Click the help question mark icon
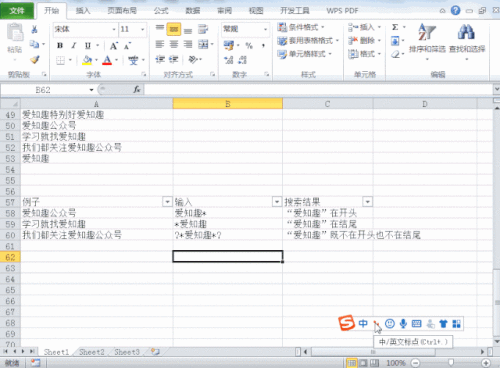The width and height of the screenshot is (500, 368). click(x=455, y=11)
